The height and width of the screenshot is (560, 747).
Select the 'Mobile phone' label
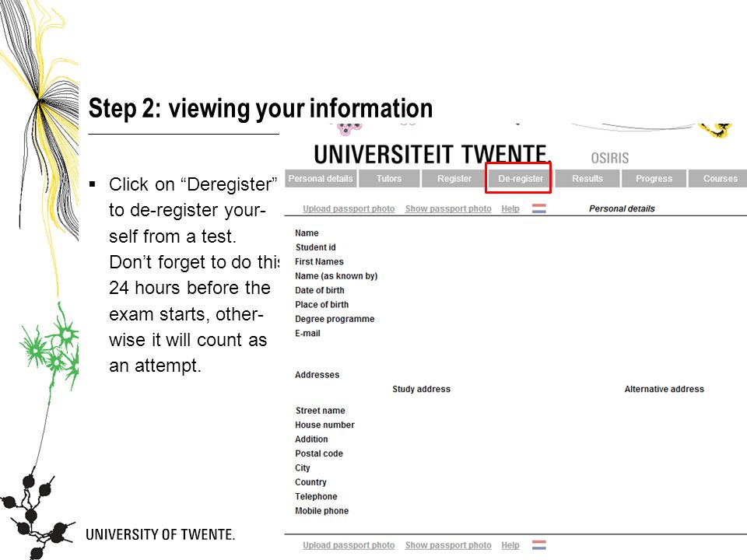(x=322, y=510)
